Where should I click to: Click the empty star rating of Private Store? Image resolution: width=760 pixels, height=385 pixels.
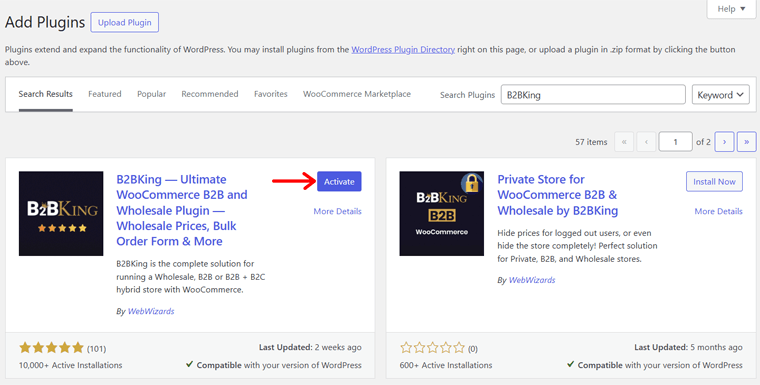432,348
